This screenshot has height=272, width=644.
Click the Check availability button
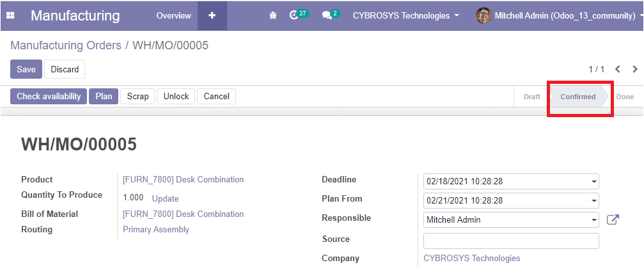[49, 96]
